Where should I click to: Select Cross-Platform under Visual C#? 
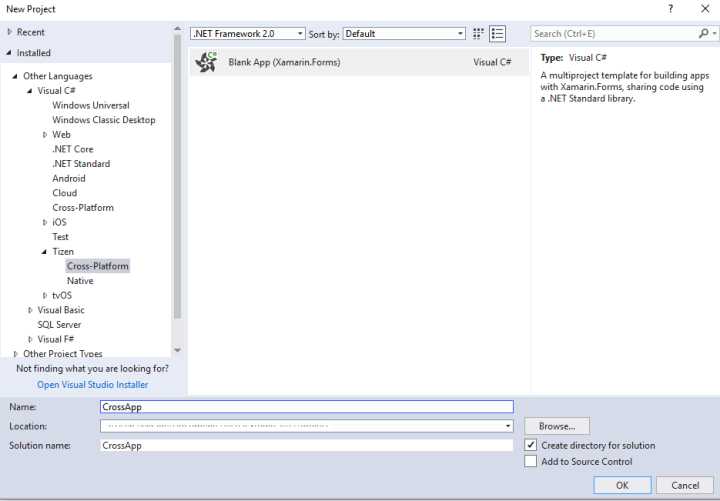pos(83,208)
